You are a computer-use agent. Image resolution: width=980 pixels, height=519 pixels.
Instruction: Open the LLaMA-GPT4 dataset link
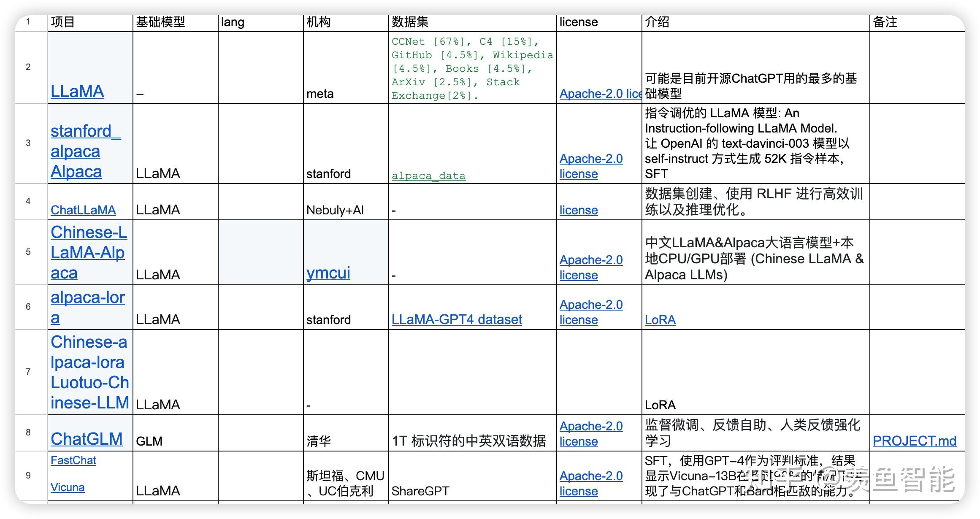(457, 319)
